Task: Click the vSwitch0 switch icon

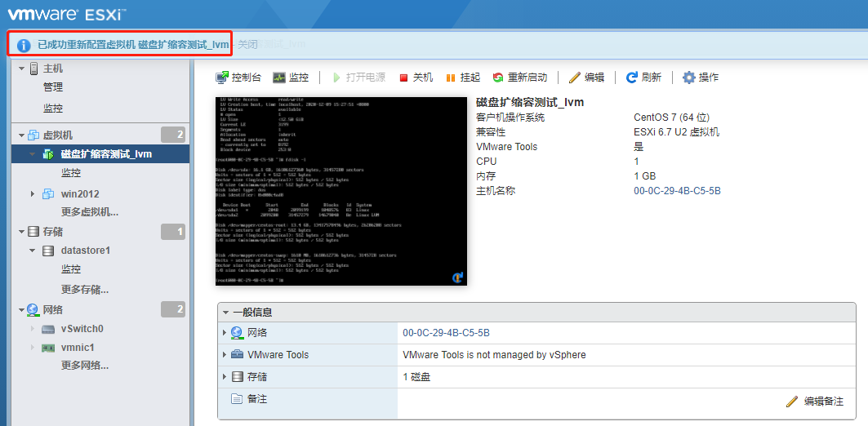Action: pyautogui.click(x=48, y=329)
